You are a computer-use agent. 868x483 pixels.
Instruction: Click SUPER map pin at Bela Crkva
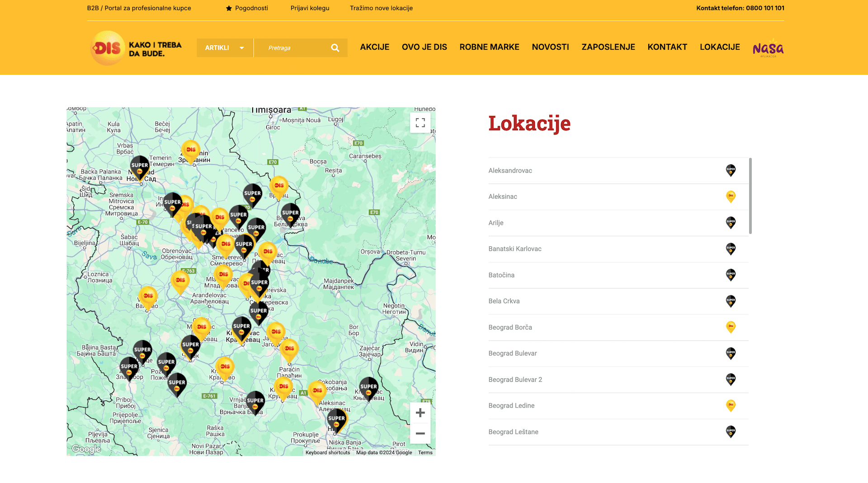[290, 215]
